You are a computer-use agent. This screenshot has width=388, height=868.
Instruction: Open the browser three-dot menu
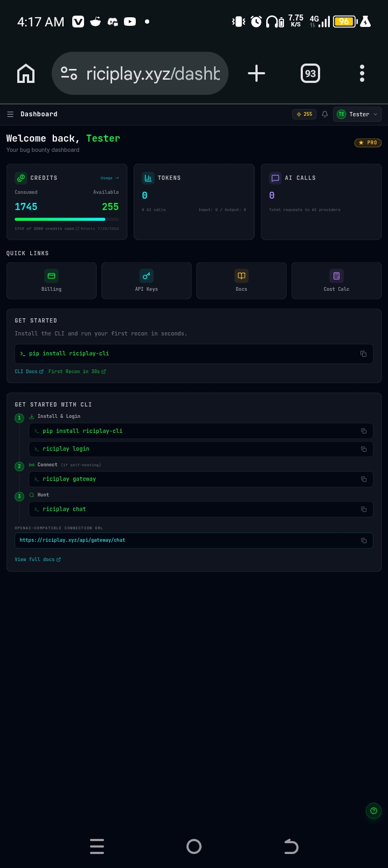pos(362,73)
